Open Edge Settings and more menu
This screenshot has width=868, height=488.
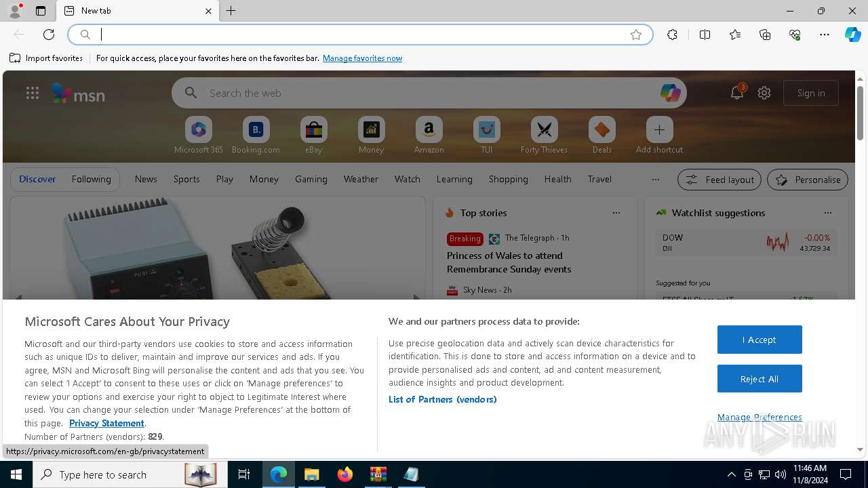825,35
